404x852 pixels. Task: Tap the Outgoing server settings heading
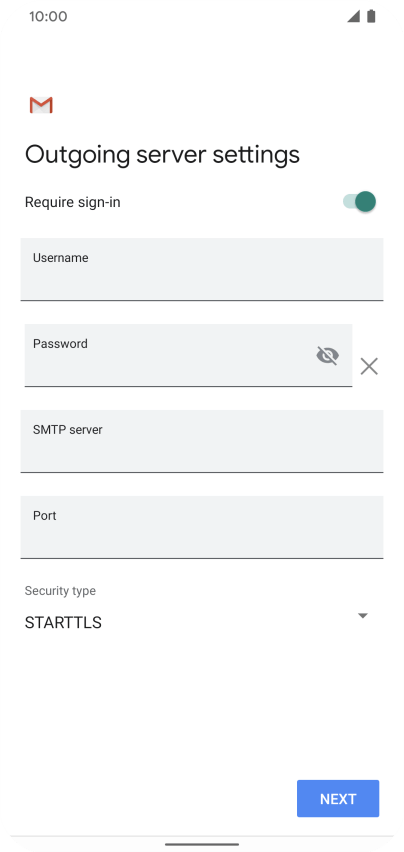tap(162, 155)
